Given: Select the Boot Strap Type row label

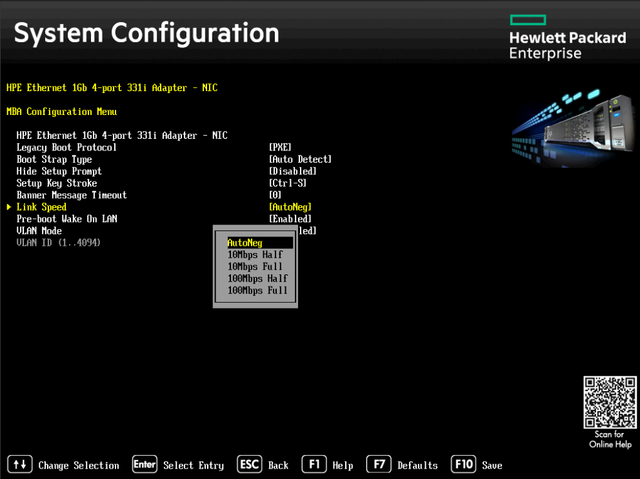Looking at the screenshot, I should coord(54,159).
